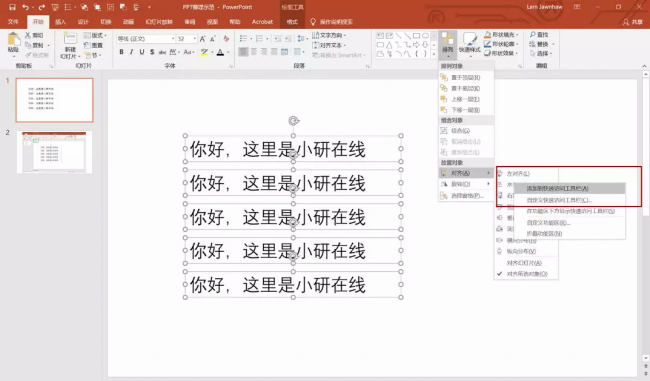Open the font size 32 dropdown
This screenshot has width=650, height=381.
tap(194, 39)
